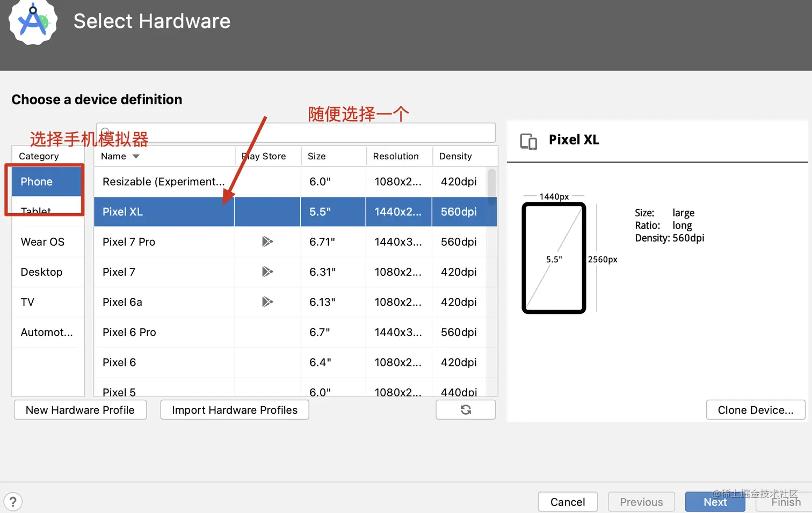The image size is (812, 513).
Task: Click the Play Store icon for Pixel 7 Pro
Action: [x=267, y=241]
